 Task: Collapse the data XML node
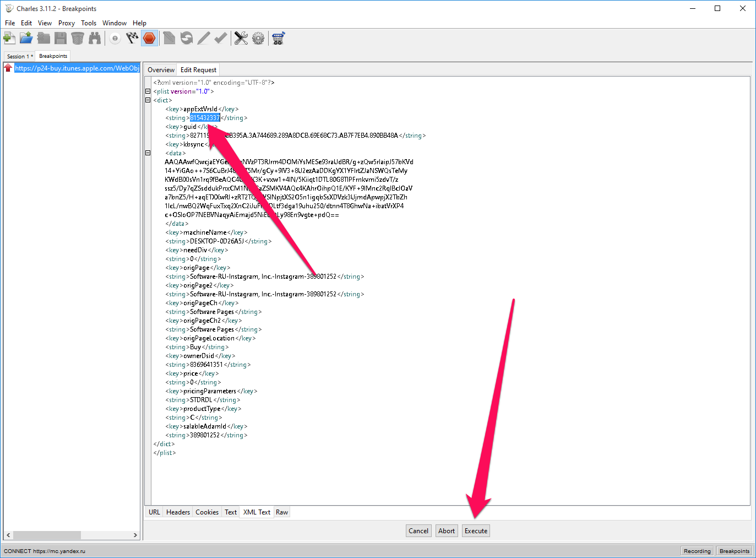click(x=148, y=153)
